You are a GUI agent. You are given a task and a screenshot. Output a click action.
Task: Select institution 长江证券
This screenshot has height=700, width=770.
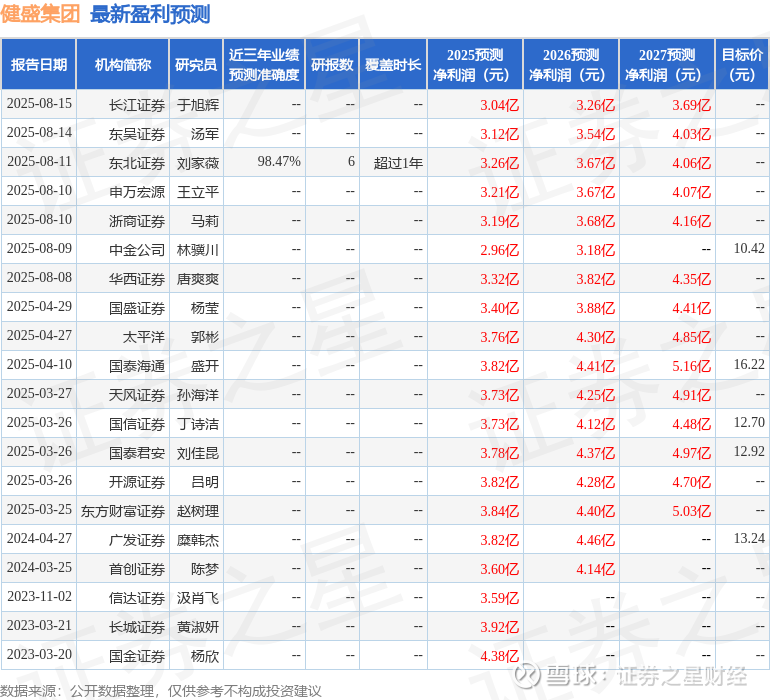(x=137, y=105)
